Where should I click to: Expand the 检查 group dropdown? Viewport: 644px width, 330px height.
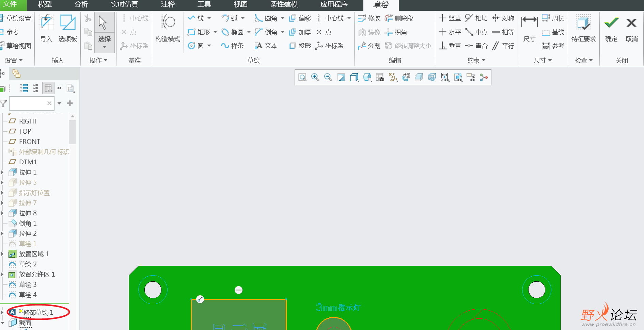tap(584, 60)
